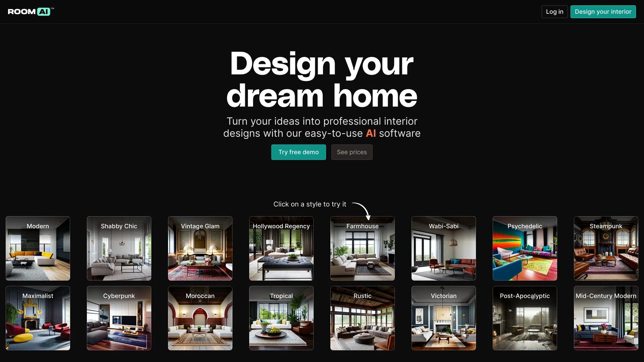Select the Steampunk style icon
The height and width of the screenshot is (362, 644).
(x=605, y=248)
